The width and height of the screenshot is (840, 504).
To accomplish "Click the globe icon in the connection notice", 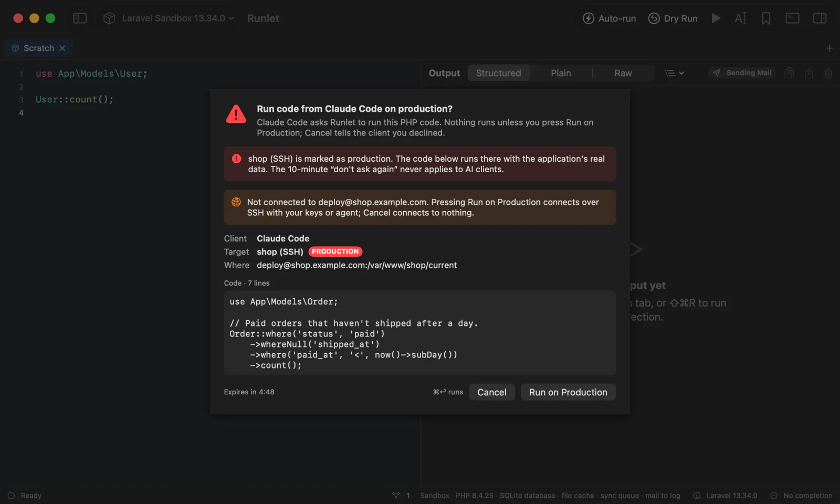I will [x=236, y=202].
